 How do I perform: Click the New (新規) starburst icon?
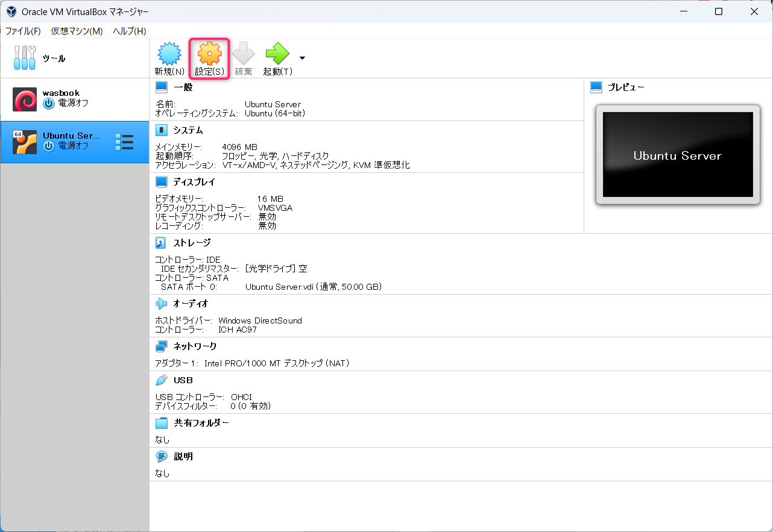[169, 54]
